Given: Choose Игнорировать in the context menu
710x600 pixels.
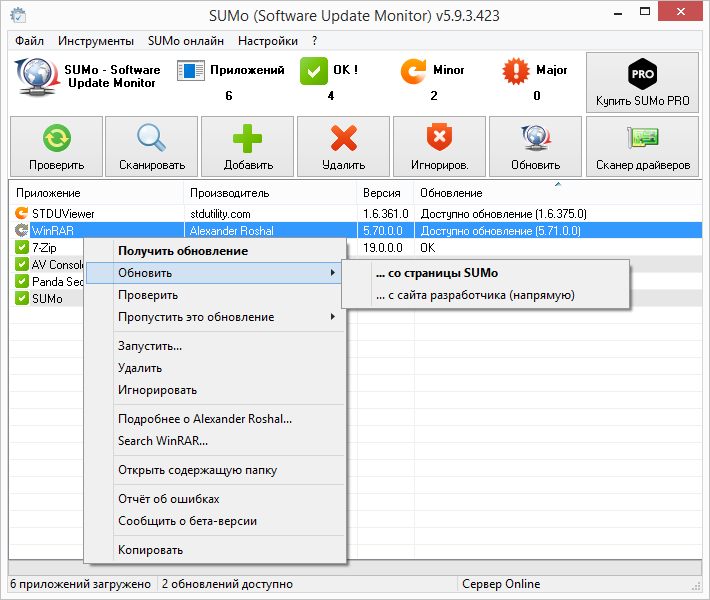Looking at the screenshot, I should 216,390.
